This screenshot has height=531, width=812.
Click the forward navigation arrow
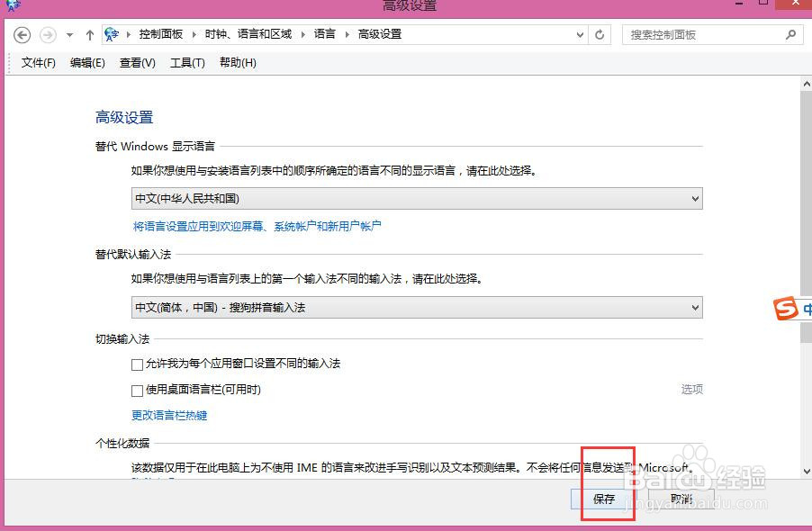click(x=47, y=34)
